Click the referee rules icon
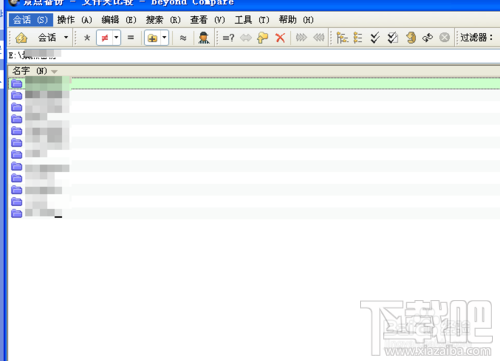 point(203,38)
